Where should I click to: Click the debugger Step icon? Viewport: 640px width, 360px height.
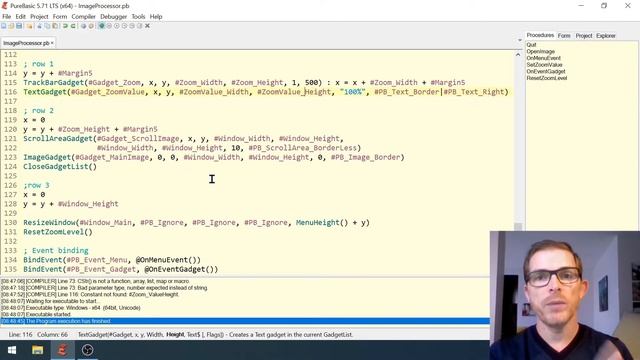pos(124,26)
